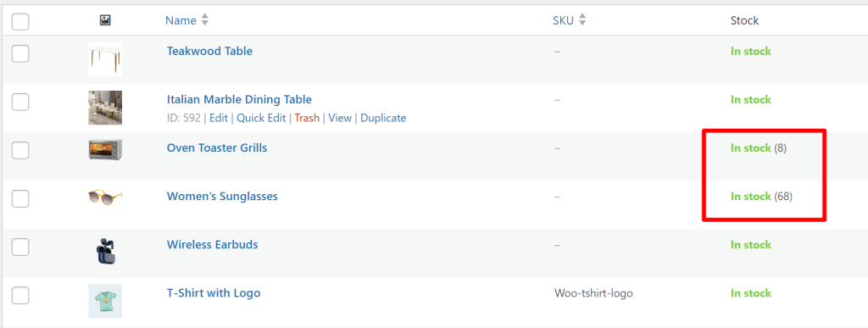Click Edit under Italian Marble Dining Table
This screenshot has width=868, height=328.
coord(219,118)
